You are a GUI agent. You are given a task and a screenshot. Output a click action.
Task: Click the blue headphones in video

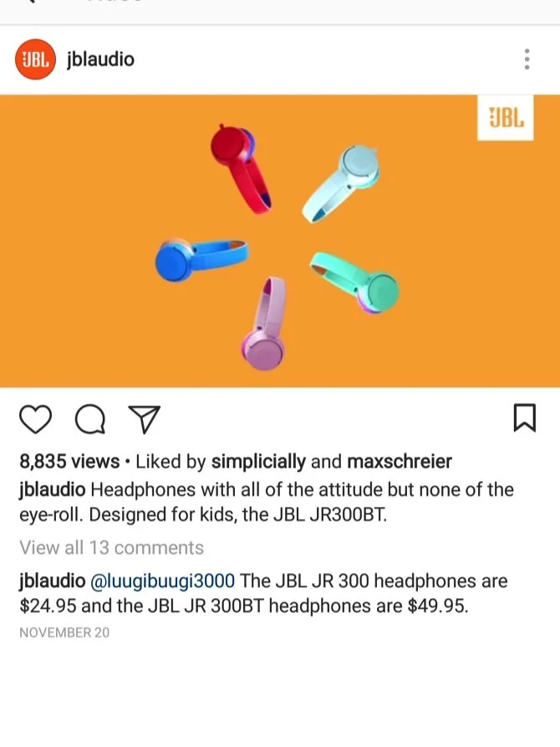click(201, 258)
